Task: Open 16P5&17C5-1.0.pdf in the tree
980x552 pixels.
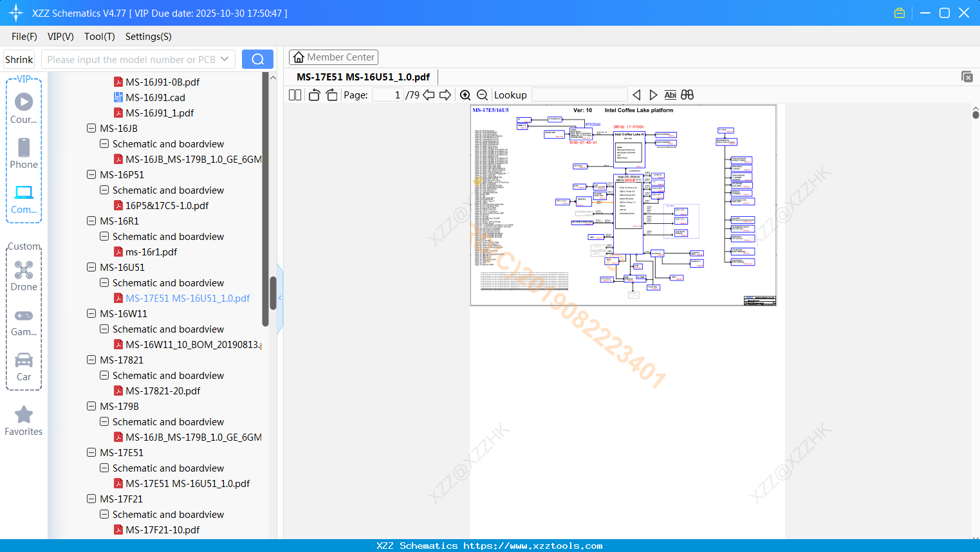Action: point(167,205)
